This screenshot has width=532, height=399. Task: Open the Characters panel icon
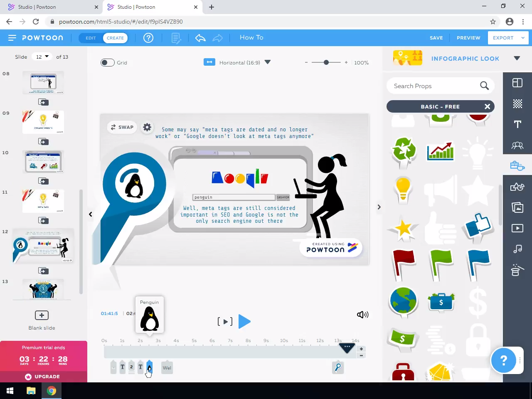[517, 145]
